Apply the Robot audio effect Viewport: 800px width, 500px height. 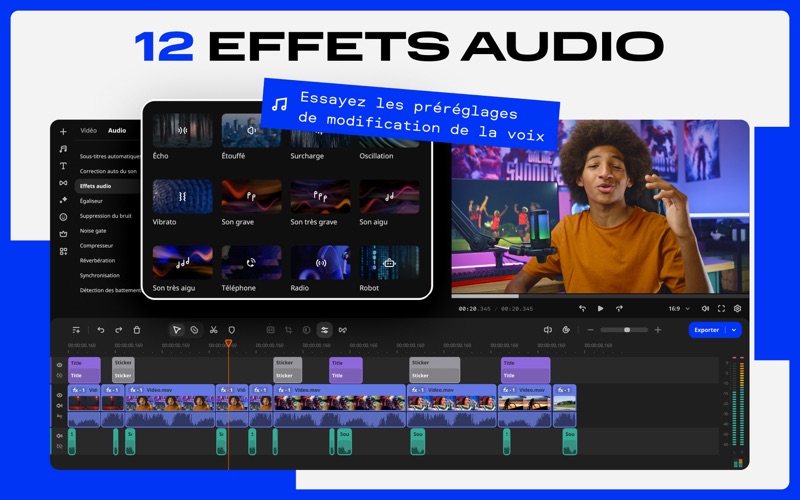pyautogui.click(x=389, y=262)
